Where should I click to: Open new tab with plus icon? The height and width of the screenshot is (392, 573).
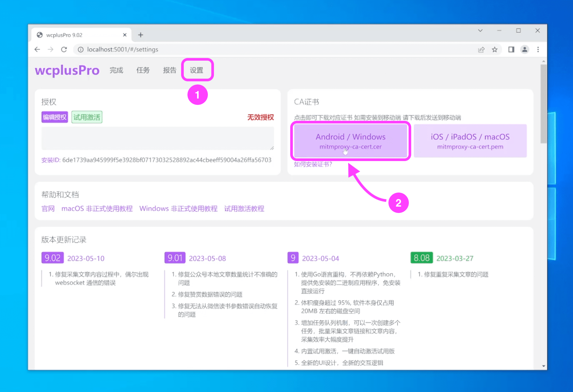click(x=141, y=35)
